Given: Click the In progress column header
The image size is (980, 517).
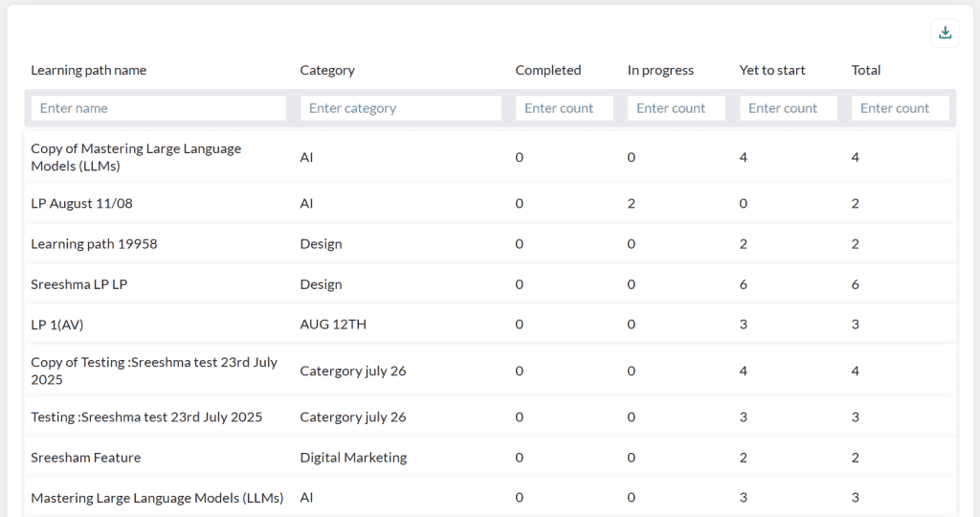Looking at the screenshot, I should (660, 70).
